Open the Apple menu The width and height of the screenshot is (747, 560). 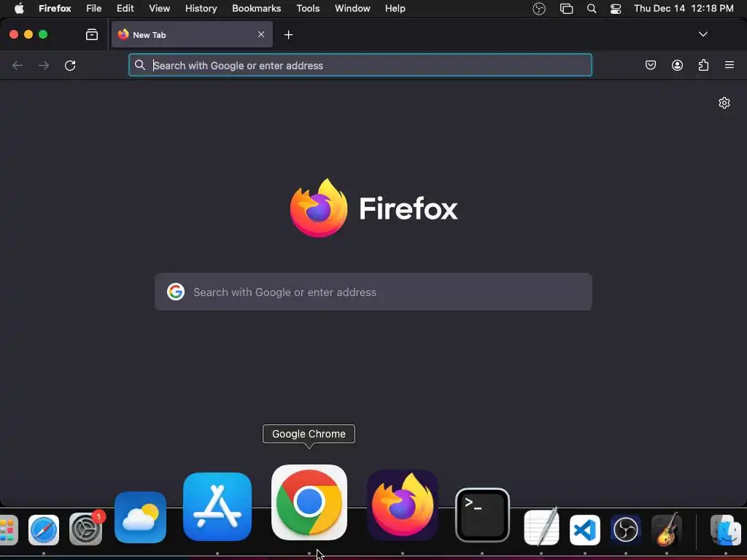19,9
